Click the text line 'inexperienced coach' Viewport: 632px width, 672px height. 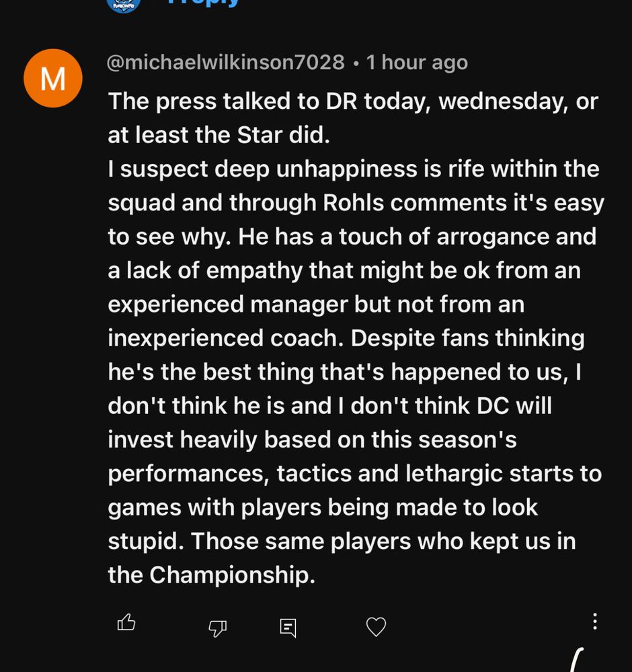coord(226,338)
